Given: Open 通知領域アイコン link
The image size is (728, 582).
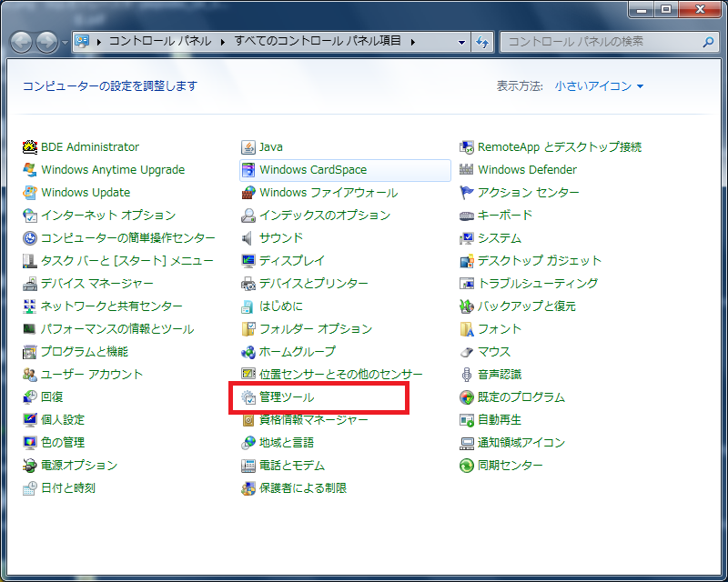Looking at the screenshot, I should (x=521, y=443).
